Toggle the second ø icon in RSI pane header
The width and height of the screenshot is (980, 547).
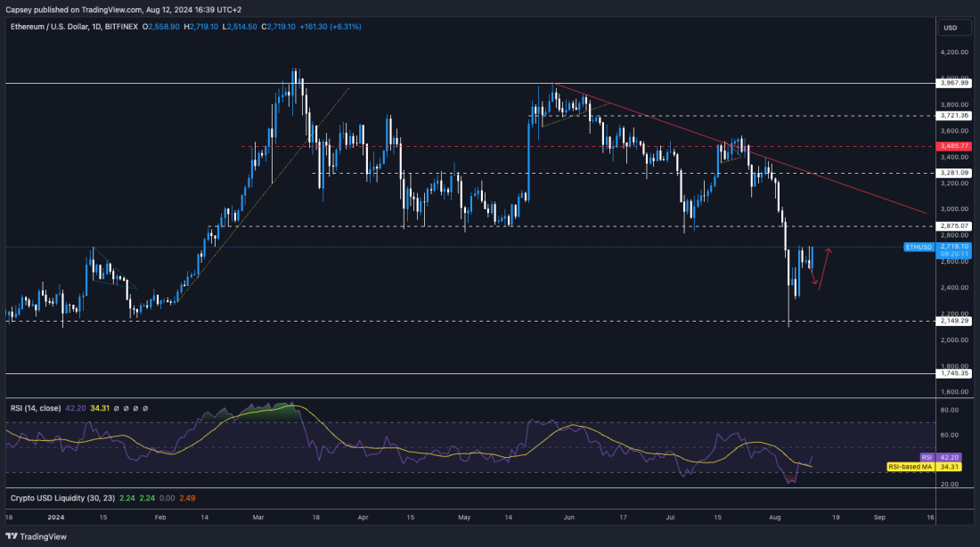point(126,407)
